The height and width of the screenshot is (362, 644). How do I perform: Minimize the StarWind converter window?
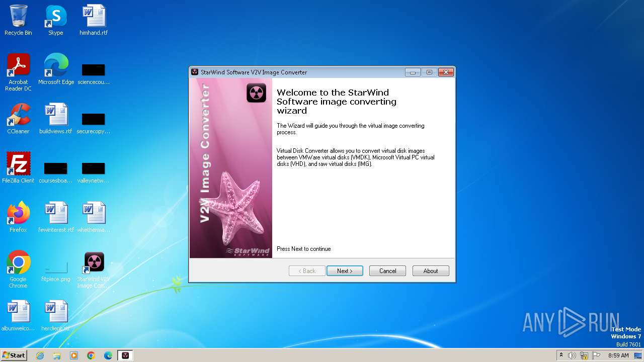[x=413, y=72]
